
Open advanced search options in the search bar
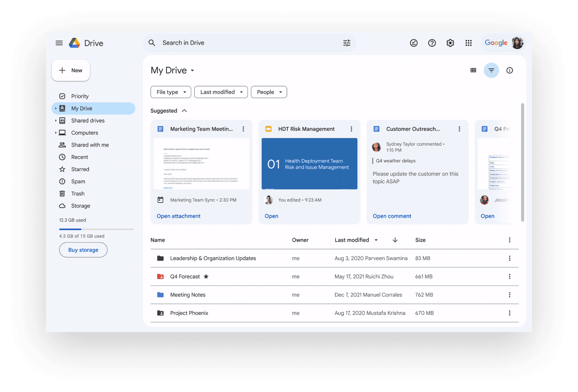[347, 43]
